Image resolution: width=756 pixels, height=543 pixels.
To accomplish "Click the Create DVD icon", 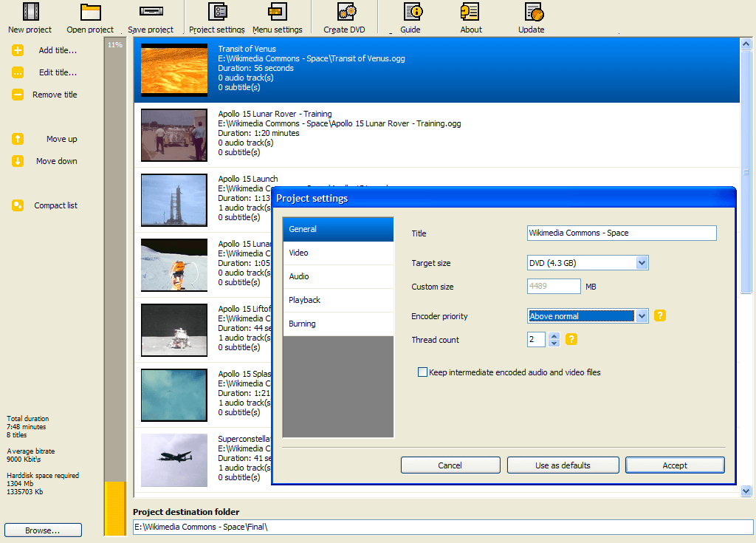I will [x=346, y=12].
